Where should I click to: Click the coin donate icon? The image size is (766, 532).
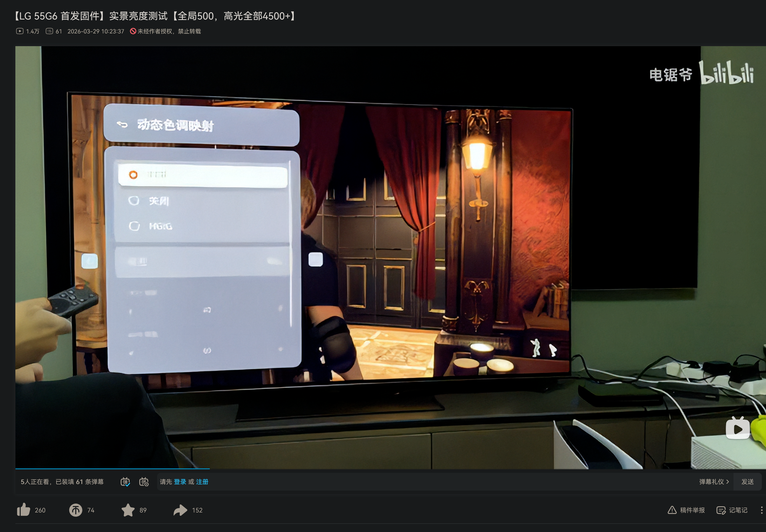coord(76,510)
